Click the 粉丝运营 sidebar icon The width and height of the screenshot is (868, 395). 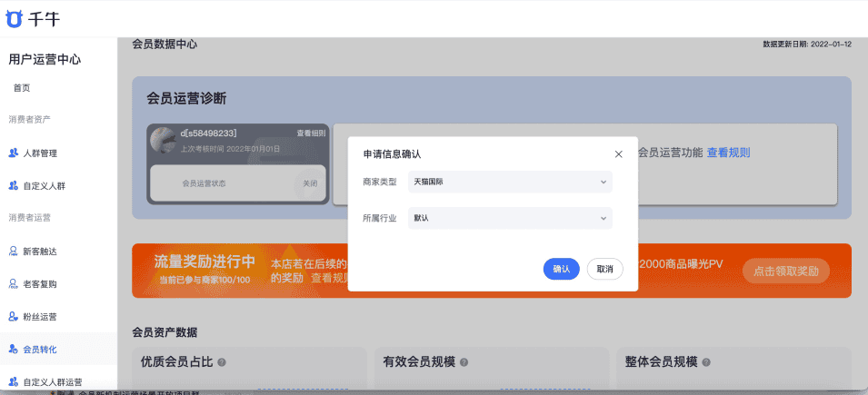[x=14, y=317]
